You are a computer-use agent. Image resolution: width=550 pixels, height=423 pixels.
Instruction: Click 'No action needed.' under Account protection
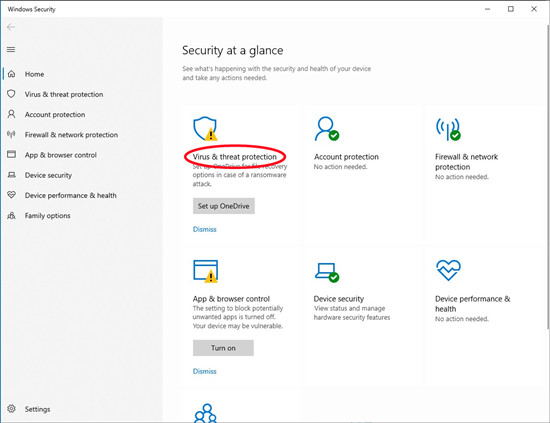[340, 167]
